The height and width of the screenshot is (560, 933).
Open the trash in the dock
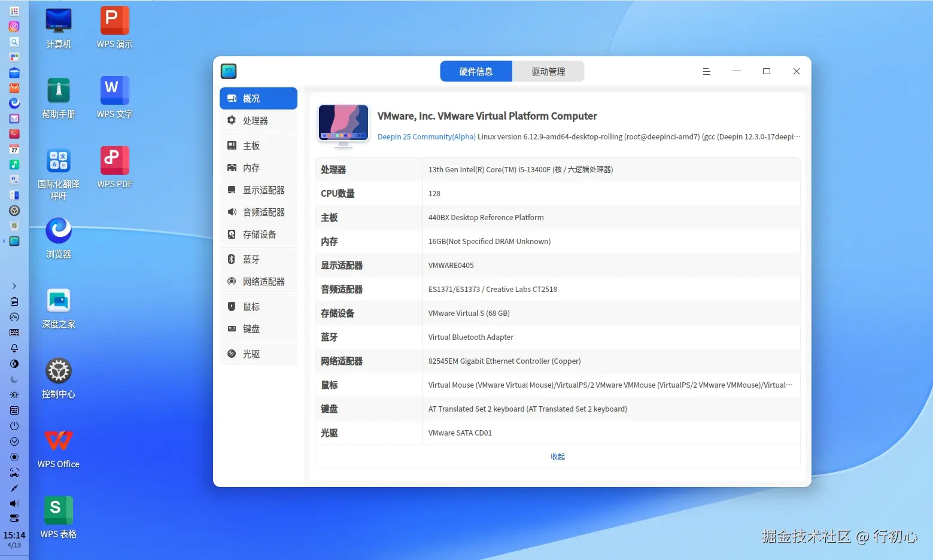click(14, 226)
